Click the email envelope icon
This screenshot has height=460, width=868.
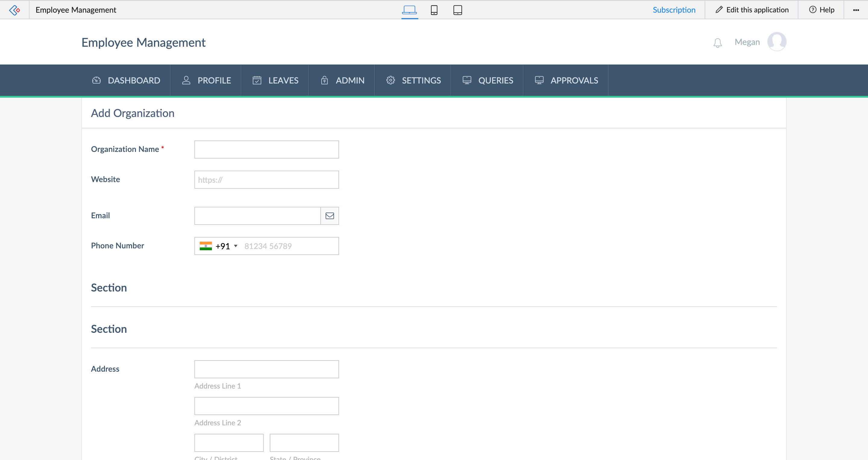point(329,216)
